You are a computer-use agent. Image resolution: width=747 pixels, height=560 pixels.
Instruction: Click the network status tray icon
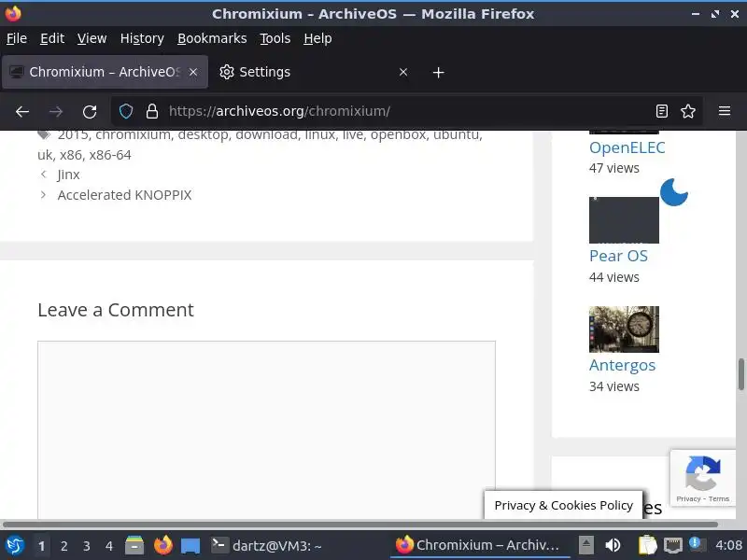click(x=672, y=545)
